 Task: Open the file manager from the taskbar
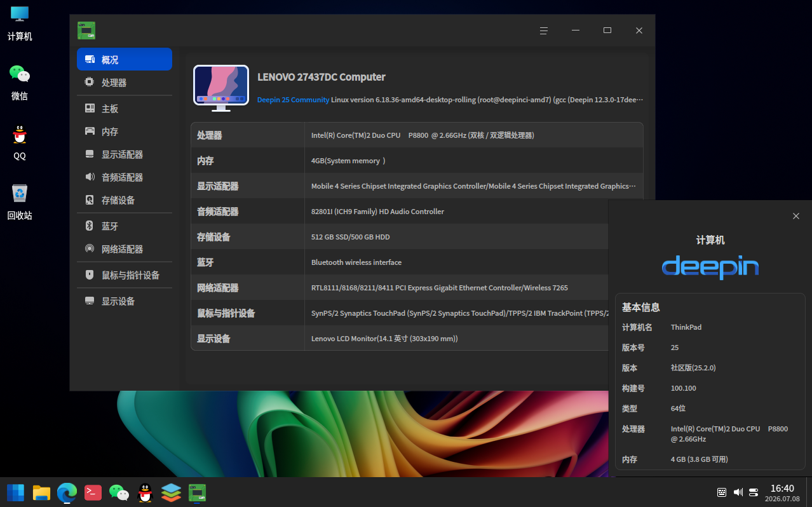[x=41, y=492]
